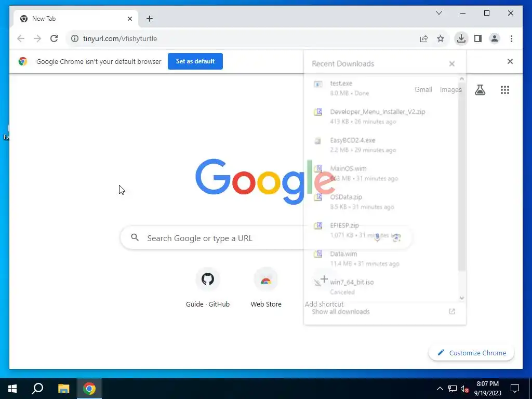This screenshot has height=399, width=532.
Task: Open the side panel
Action: pos(478,38)
